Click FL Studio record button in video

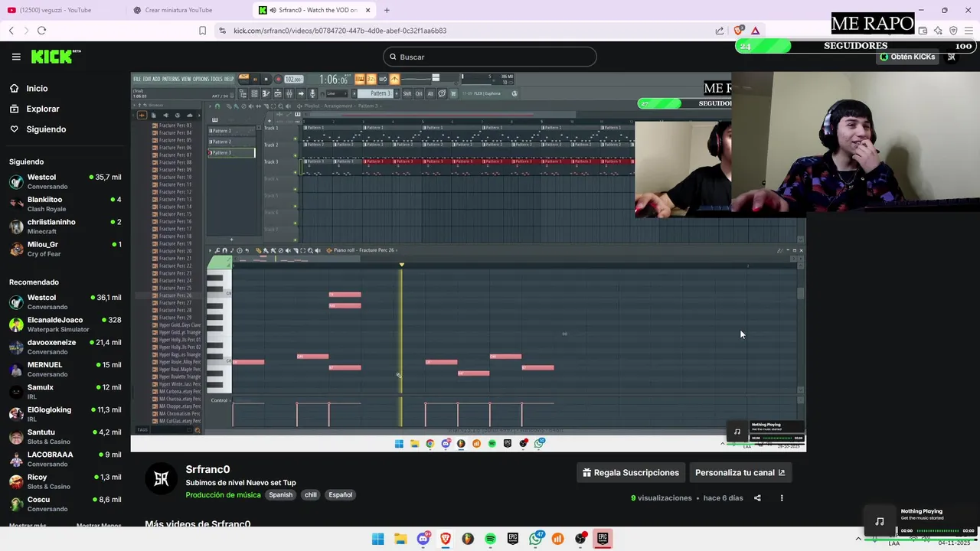click(278, 79)
